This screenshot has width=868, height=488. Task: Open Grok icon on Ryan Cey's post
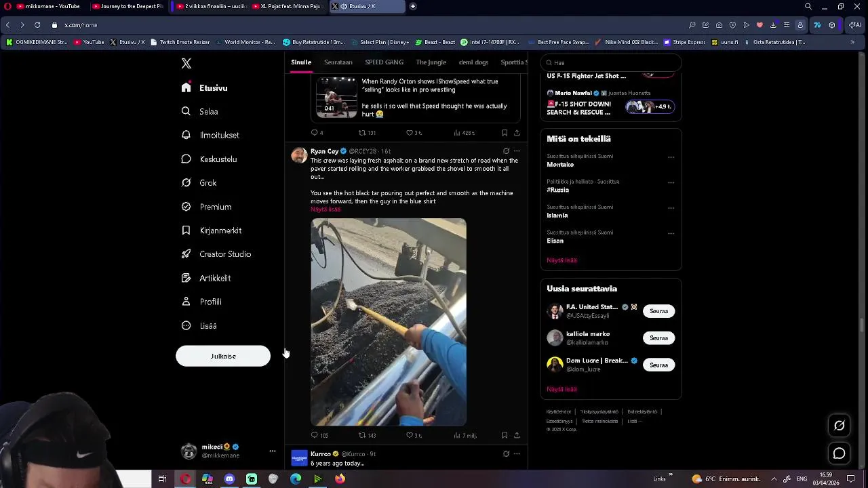pyautogui.click(x=506, y=151)
